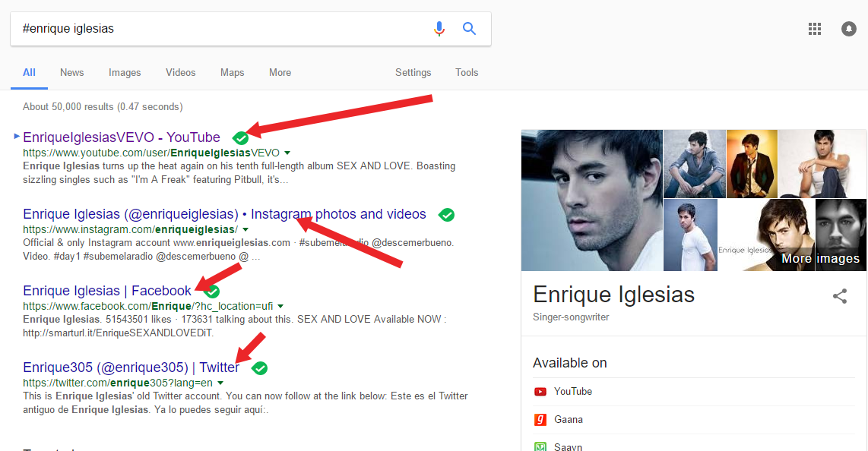Expand dropdown arrow after twitter.com URL
Image resolution: width=868 pixels, height=451 pixels.
coord(220,383)
